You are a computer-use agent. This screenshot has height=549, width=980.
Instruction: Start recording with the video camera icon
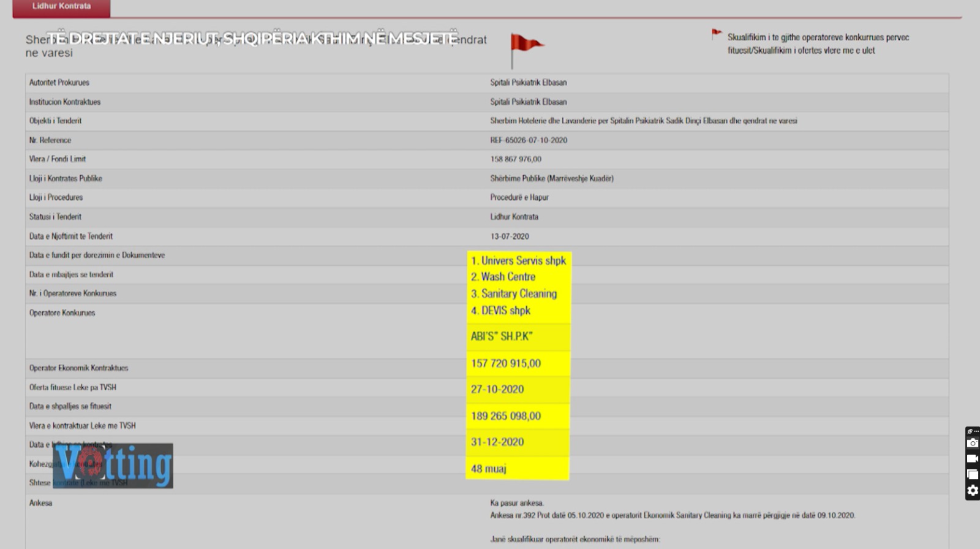pyautogui.click(x=972, y=458)
